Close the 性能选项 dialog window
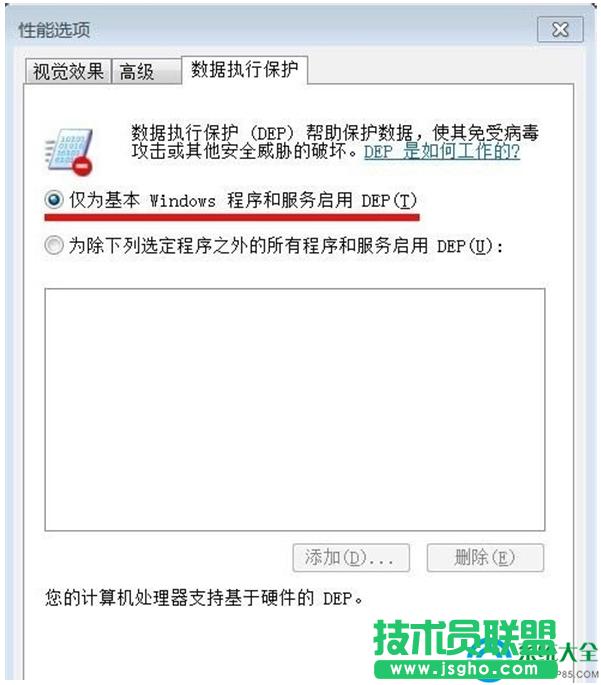Image resolution: width=601 pixels, height=685 pixels. coord(560,30)
